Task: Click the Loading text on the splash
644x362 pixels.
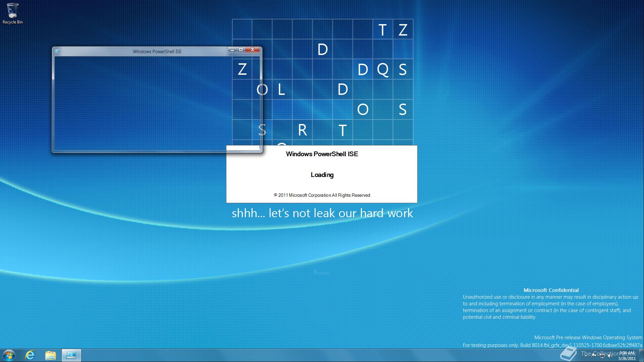Action: pos(322,175)
